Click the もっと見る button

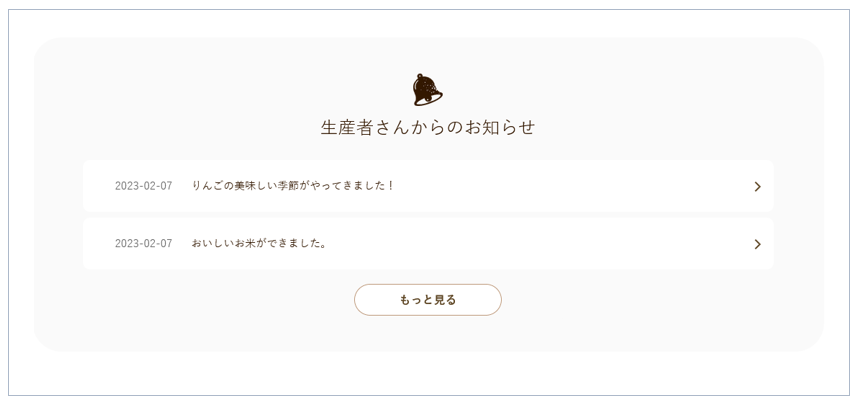tap(428, 300)
